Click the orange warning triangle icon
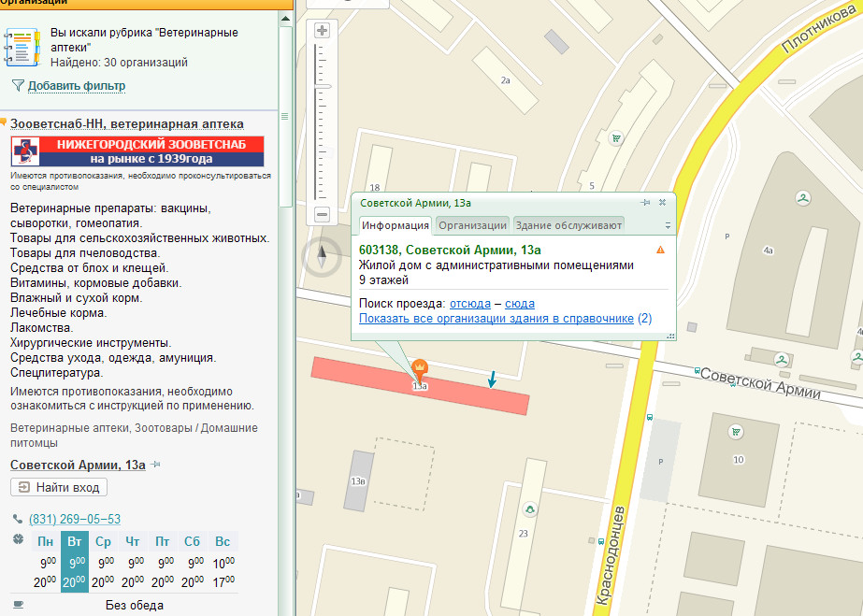This screenshot has width=863, height=616. (660, 250)
